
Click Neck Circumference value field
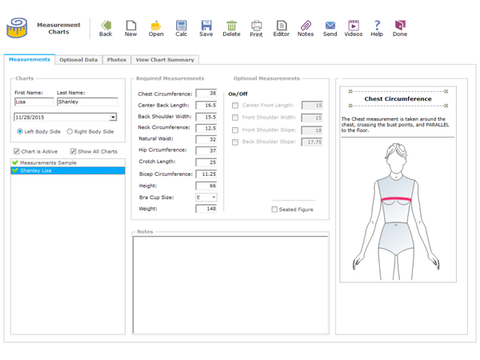pos(206,128)
